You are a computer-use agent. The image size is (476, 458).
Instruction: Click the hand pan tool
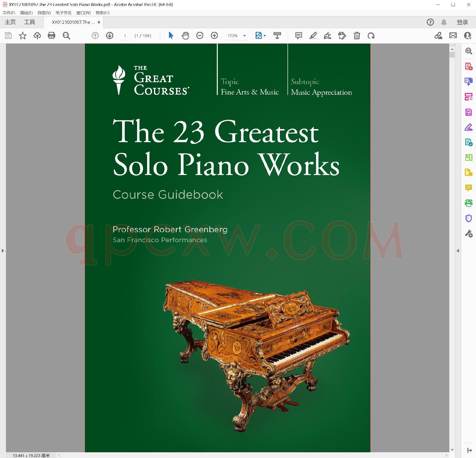click(x=185, y=36)
